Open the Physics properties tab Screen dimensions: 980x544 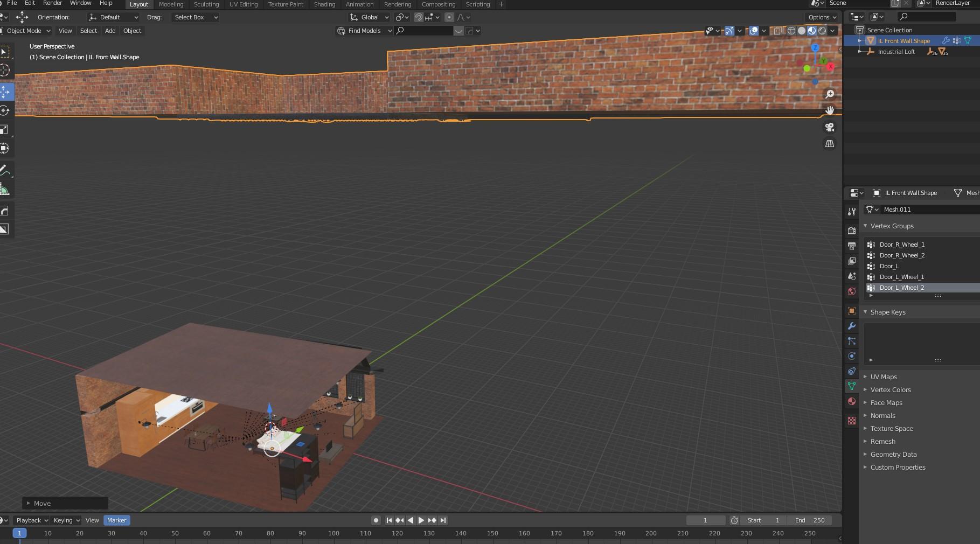852,356
